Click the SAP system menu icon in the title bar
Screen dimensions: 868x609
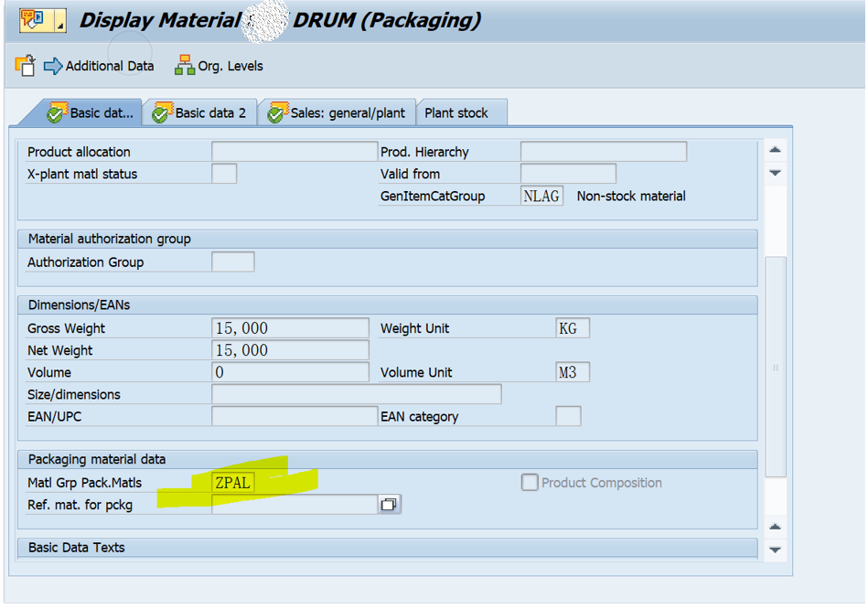pyautogui.click(x=30, y=18)
